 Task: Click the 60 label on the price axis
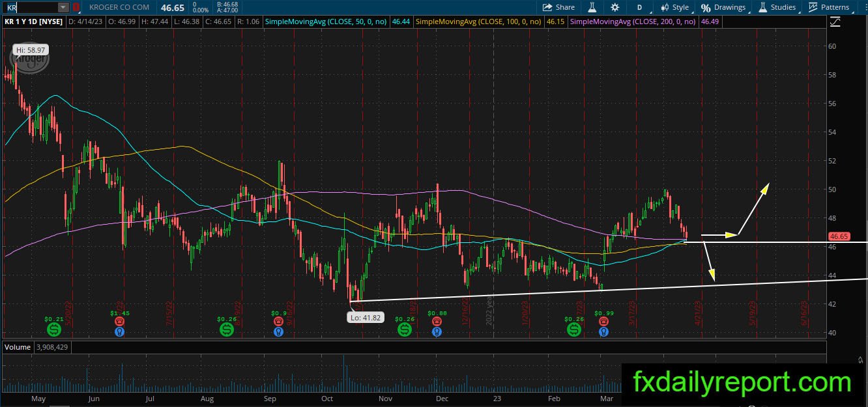tap(832, 46)
